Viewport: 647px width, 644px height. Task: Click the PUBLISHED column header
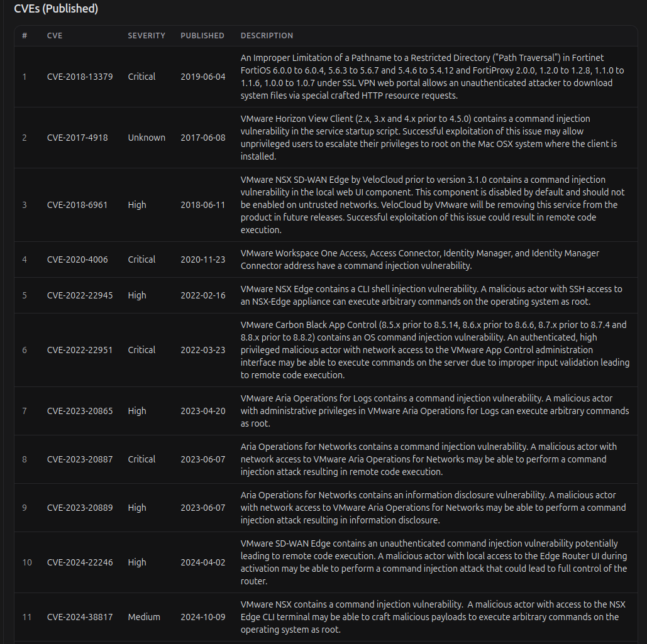tap(202, 36)
